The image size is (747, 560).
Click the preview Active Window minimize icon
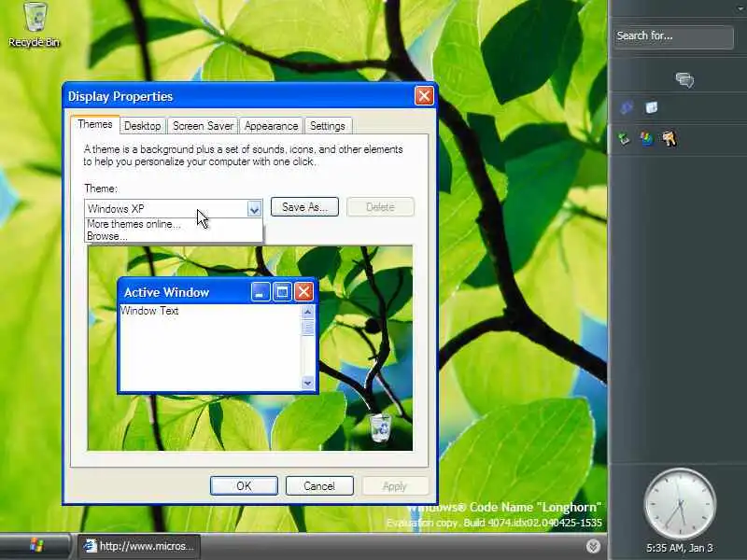(x=261, y=291)
